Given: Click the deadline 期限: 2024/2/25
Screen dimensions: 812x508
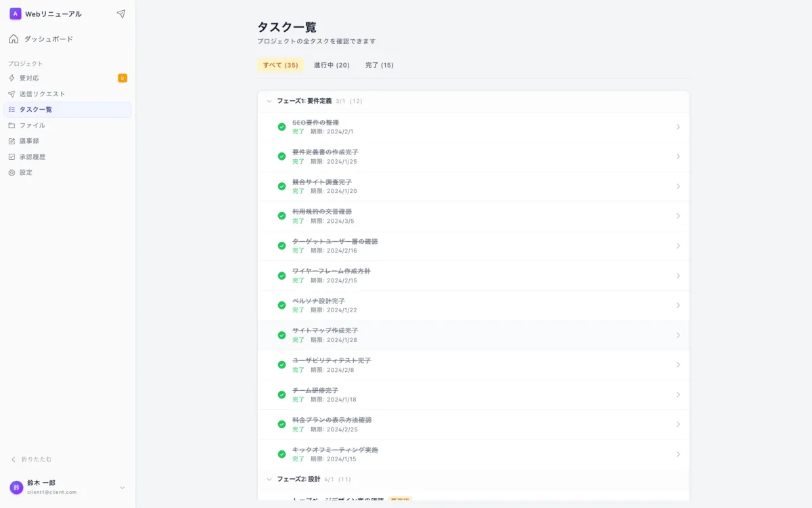Looking at the screenshot, I should [x=334, y=429].
